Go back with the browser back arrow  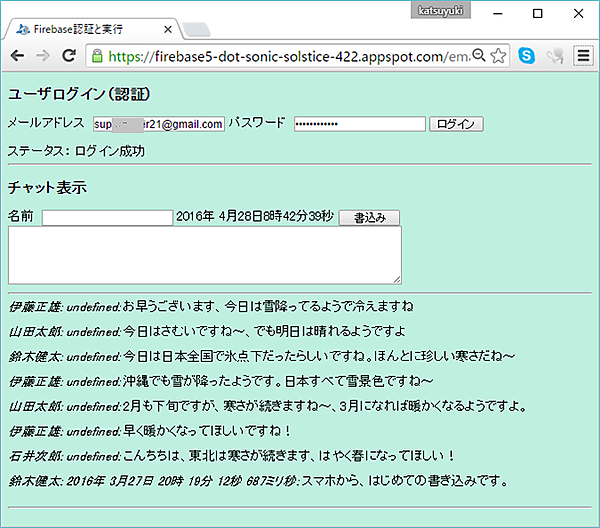(x=18, y=56)
